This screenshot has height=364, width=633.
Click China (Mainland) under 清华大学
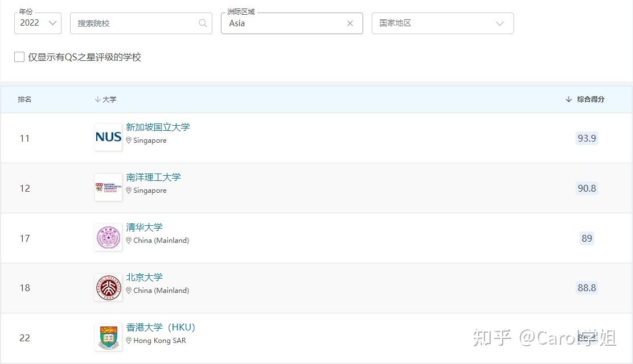(x=161, y=241)
